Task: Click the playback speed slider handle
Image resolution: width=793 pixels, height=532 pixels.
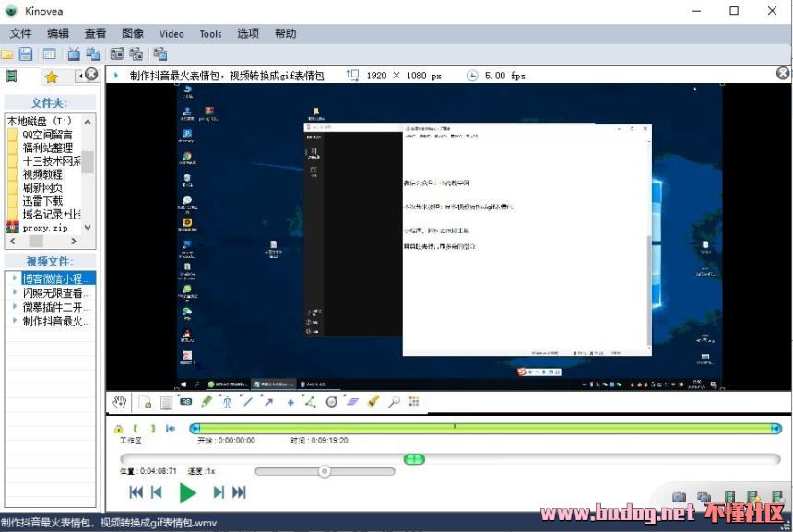Action: tap(325, 471)
